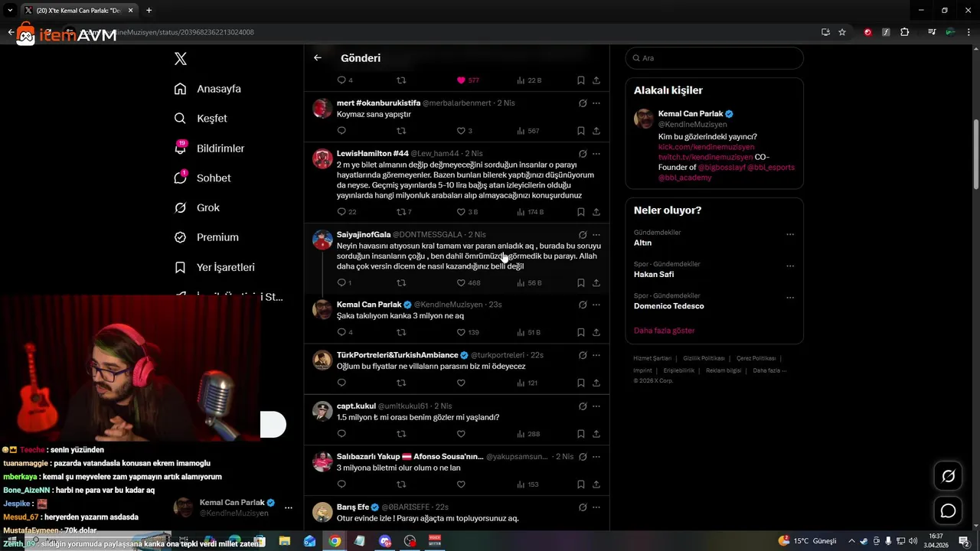Share SaiyajinofGala's comment
Screen dimensions: 980x551
(596, 282)
